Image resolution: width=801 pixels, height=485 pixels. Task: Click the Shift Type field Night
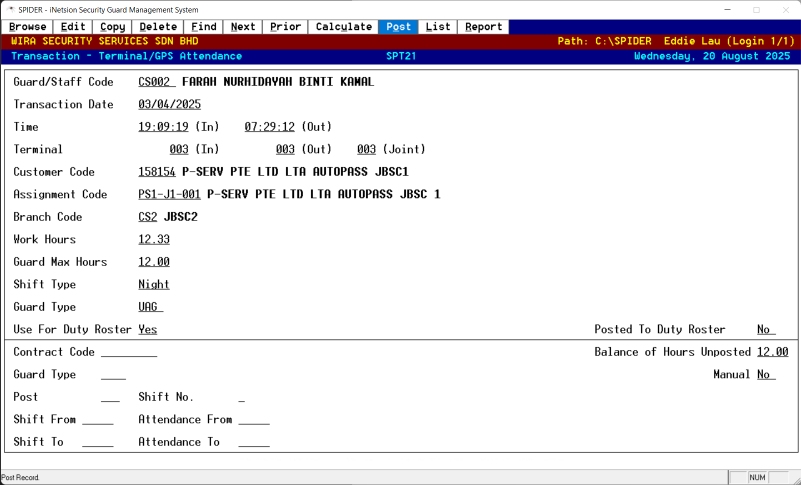click(x=154, y=284)
